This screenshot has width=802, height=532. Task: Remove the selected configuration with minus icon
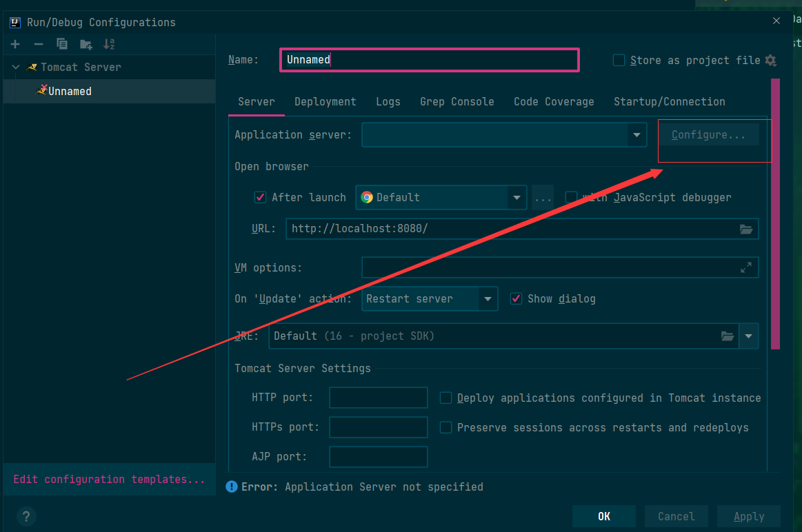[x=39, y=45]
